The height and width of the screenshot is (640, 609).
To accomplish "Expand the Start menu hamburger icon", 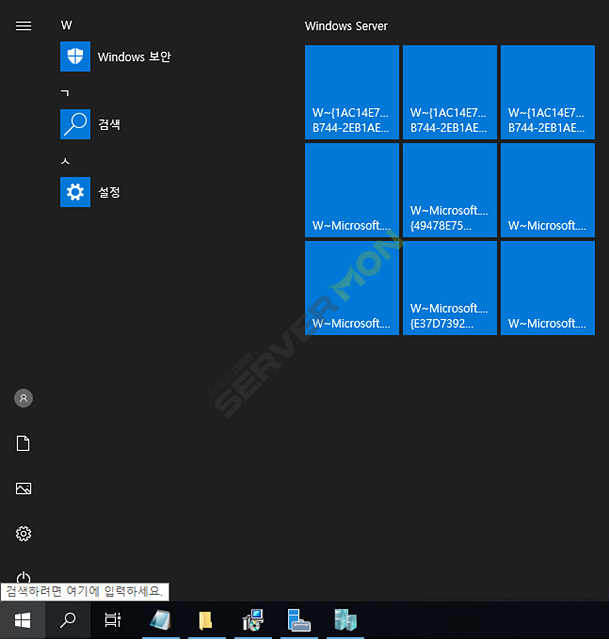I will coord(23,26).
